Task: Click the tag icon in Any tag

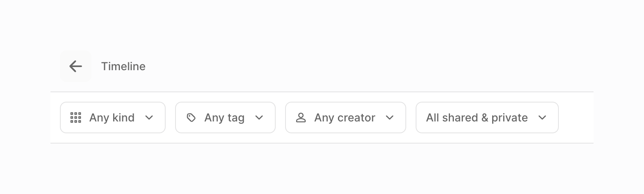Action: coord(191,118)
